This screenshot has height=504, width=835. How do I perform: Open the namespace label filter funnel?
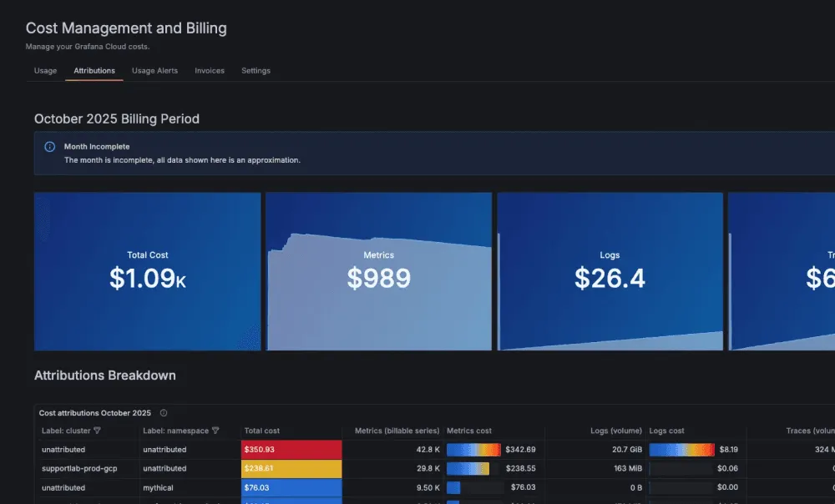pos(215,431)
